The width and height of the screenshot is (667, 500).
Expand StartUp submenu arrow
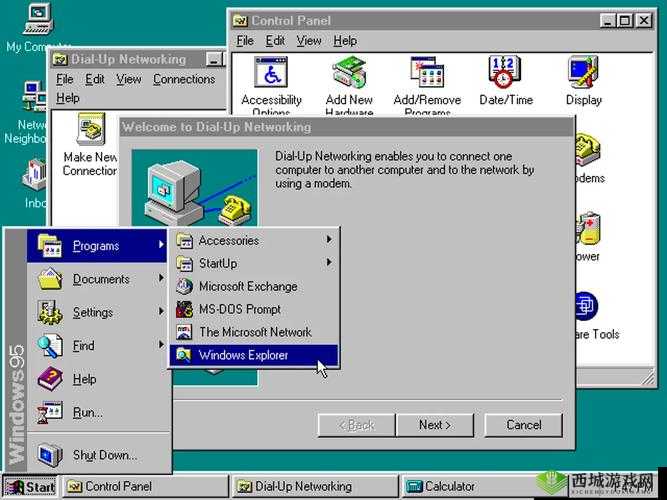329,262
